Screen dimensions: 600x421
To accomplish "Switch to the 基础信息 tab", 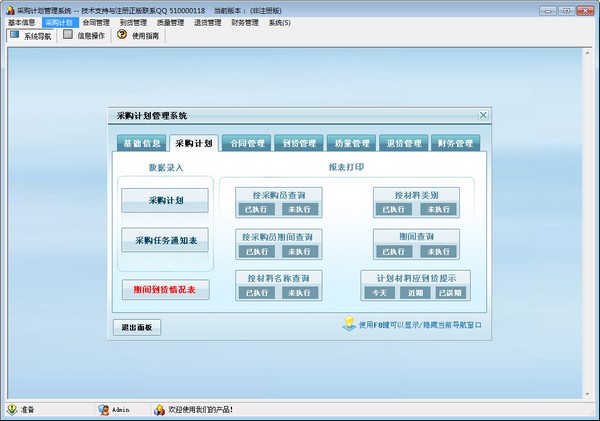I will (x=138, y=143).
